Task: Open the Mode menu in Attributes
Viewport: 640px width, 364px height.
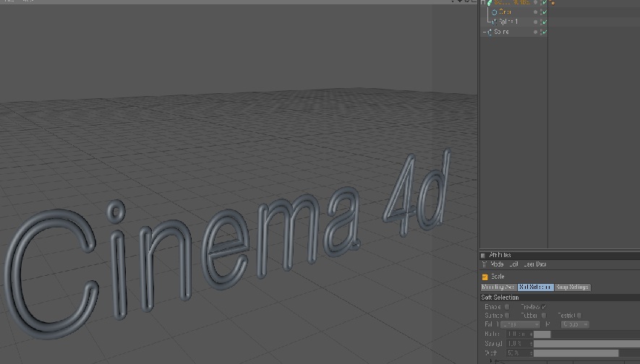Action: [x=497, y=265]
